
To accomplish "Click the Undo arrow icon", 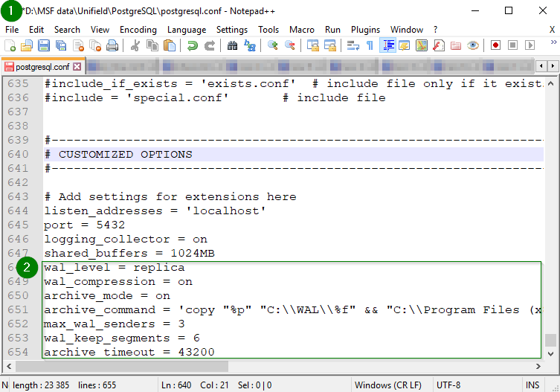I will [193, 45].
